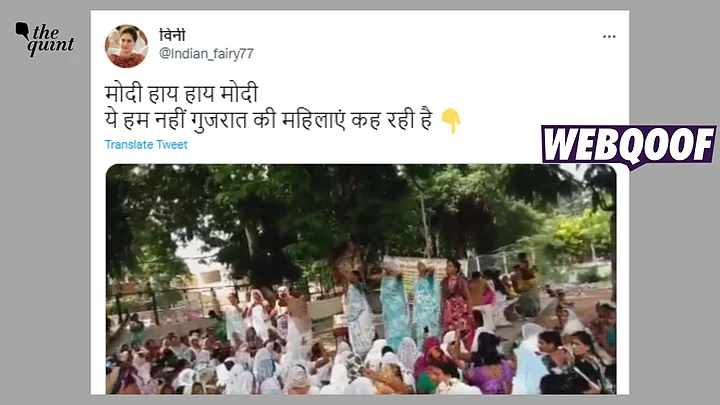
Task: Open the @Indian_fairy77 handle link
Action: (x=206, y=54)
